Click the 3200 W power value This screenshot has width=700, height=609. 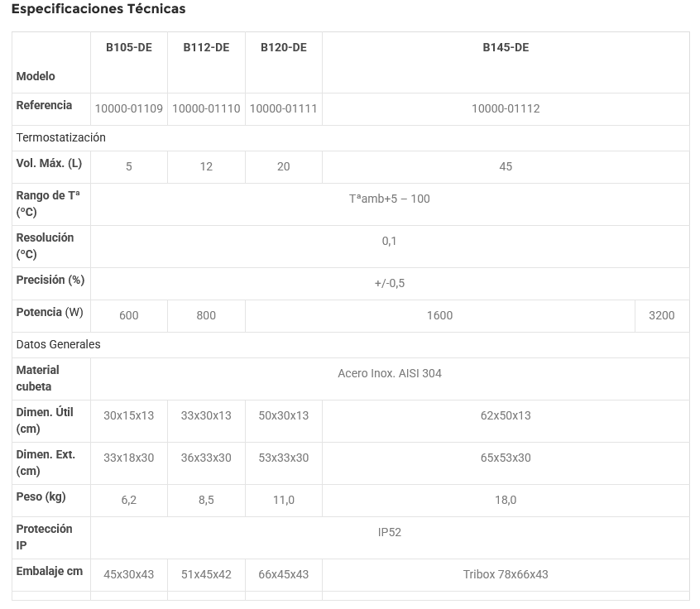(x=662, y=315)
